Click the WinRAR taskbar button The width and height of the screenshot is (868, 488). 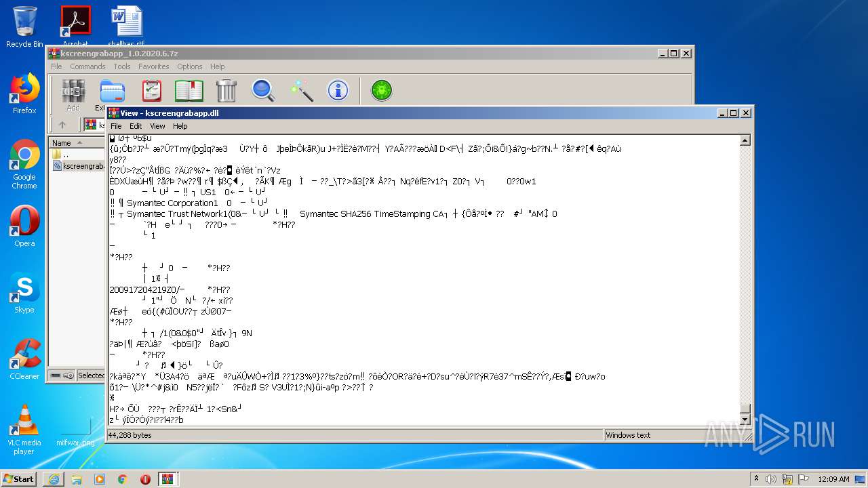[x=167, y=479]
